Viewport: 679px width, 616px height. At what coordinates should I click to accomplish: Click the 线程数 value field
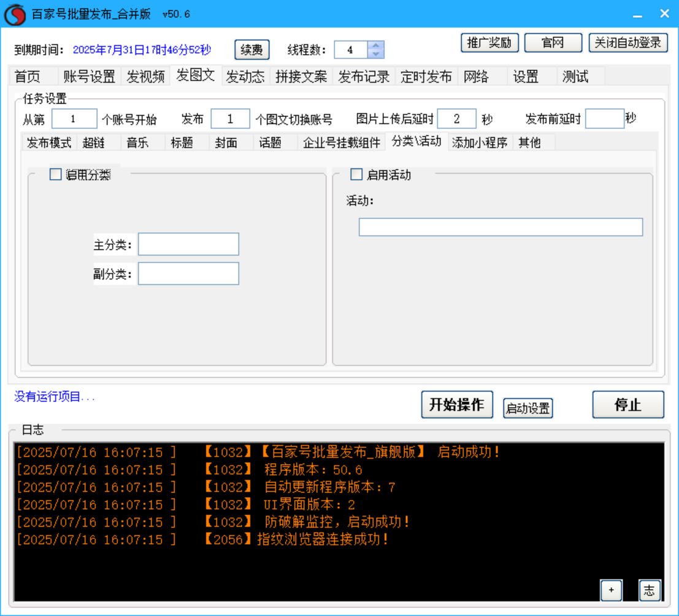pos(351,50)
